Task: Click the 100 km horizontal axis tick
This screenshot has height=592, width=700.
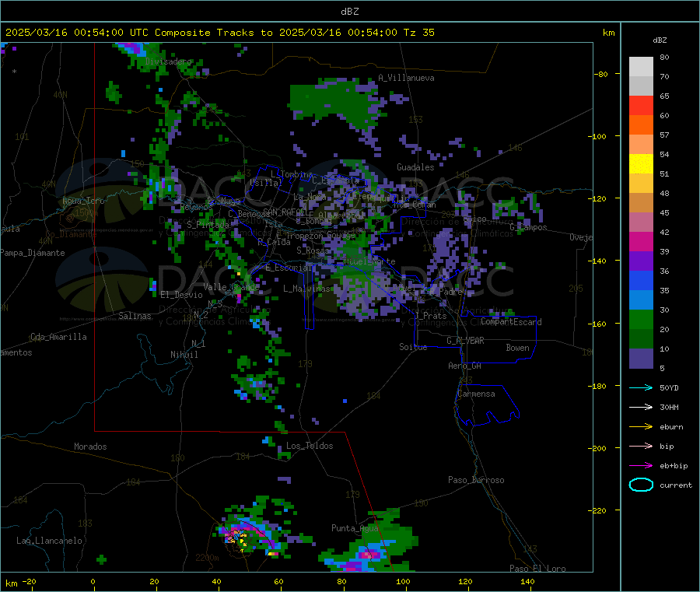Action: 403,581
